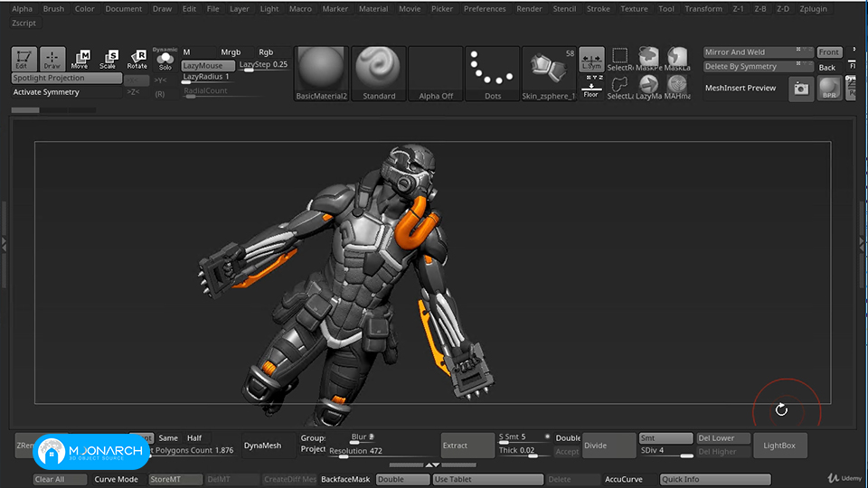The height and width of the screenshot is (488, 868).
Task: Activate the Move tool icon
Action: [x=80, y=59]
